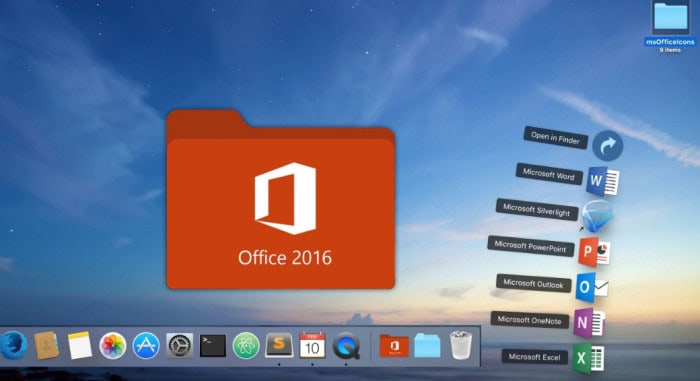
Task: Open System Preferences gear in Dock
Action: (x=179, y=345)
